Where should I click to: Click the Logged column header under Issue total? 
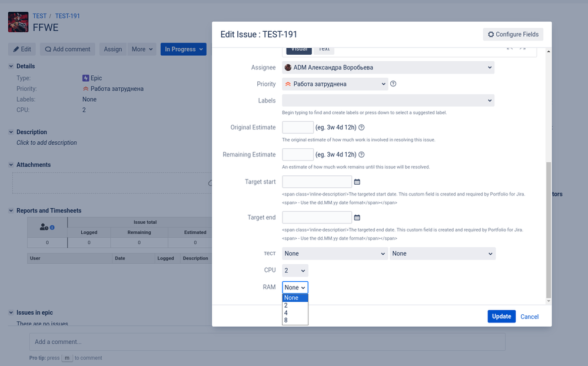point(89,232)
